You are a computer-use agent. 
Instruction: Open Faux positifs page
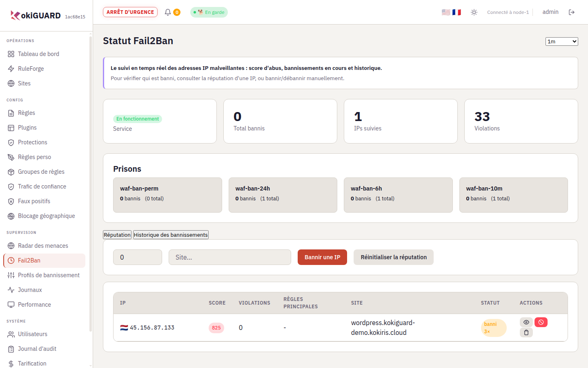click(44, 201)
